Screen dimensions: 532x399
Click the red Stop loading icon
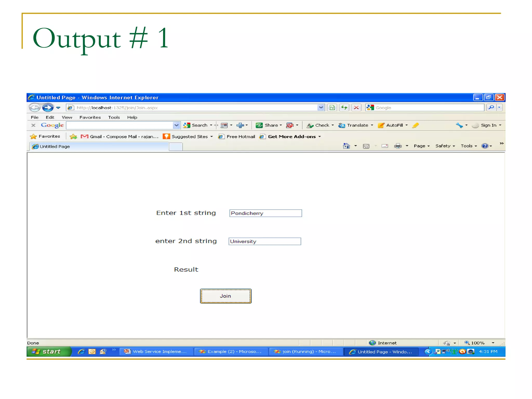[356, 108]
